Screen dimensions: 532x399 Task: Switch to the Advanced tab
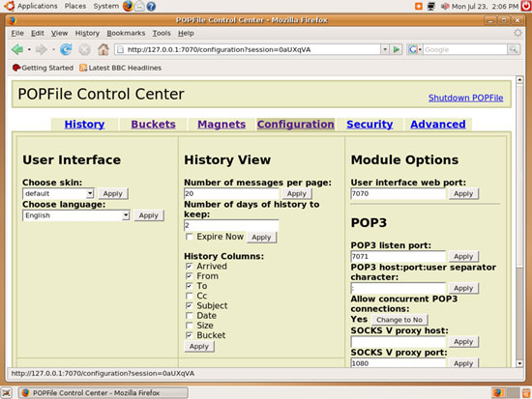click(437, 125)
